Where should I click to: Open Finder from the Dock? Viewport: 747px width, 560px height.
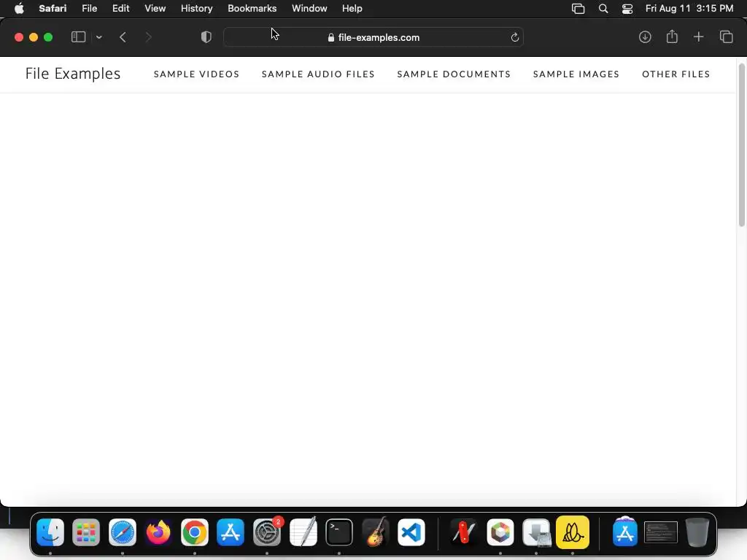50,532
